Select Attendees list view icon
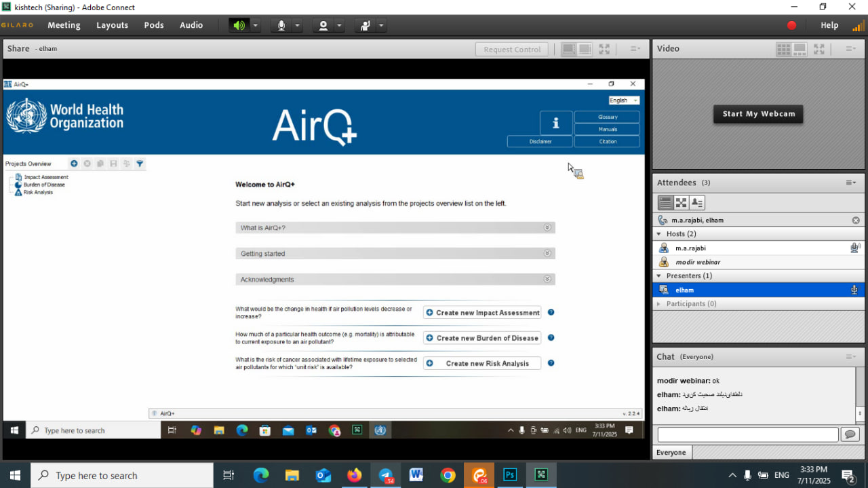This screenshot has width=868, height=488. pyautogui.click(x=665, y=202)
